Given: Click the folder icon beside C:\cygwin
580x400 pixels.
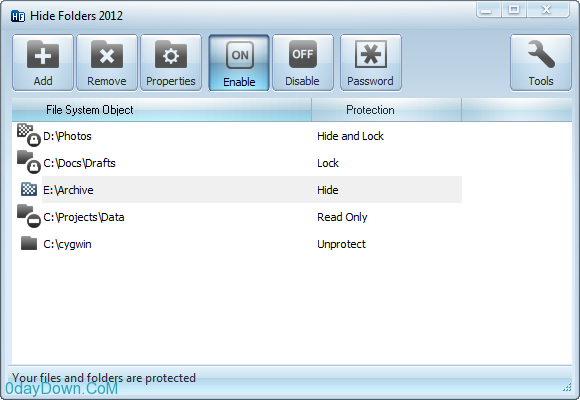Looking at the screenshot, I should click(x=29, y=243).
